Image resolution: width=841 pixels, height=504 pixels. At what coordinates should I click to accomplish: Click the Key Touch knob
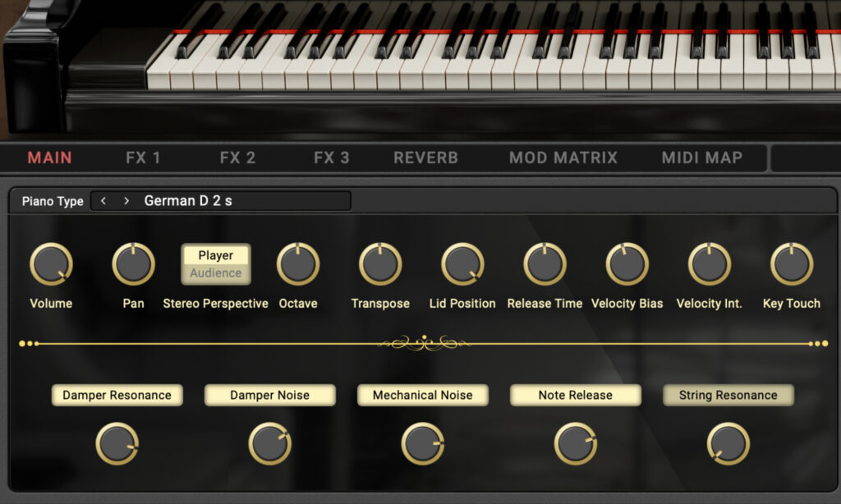click(791, 263)
